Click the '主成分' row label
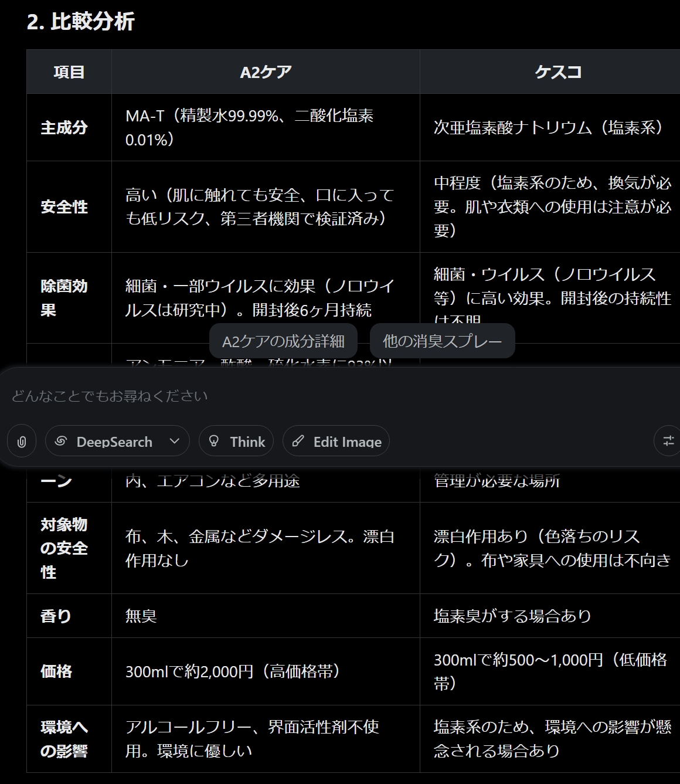Screen dimensions: 680x784 point(64,127)
